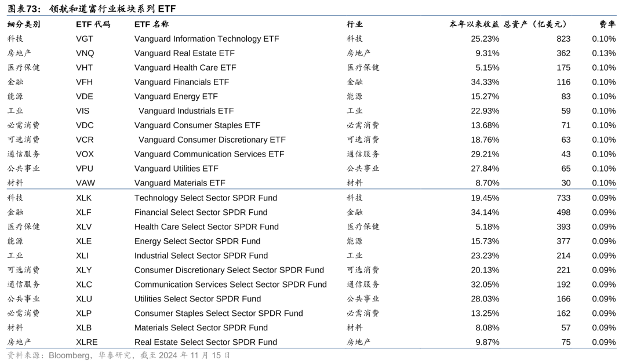Select Vanguard Communication Services ETF row name
The height and width of the screenshot is (364, 626).
point(209,154)
